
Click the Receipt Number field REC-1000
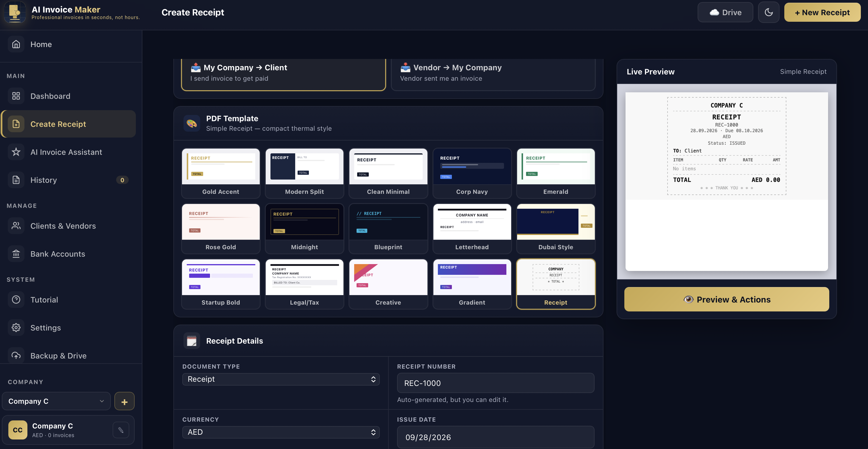tap(496, 383)
